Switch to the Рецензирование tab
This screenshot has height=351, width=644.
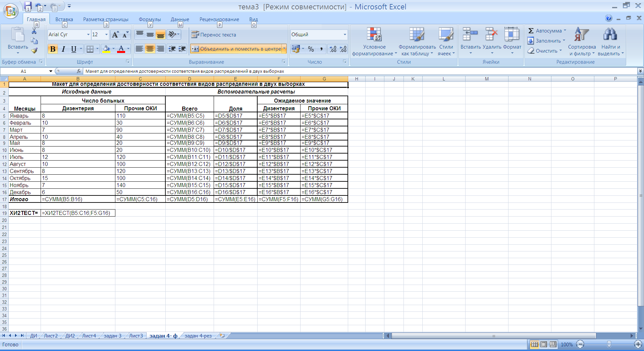point(219,19)
